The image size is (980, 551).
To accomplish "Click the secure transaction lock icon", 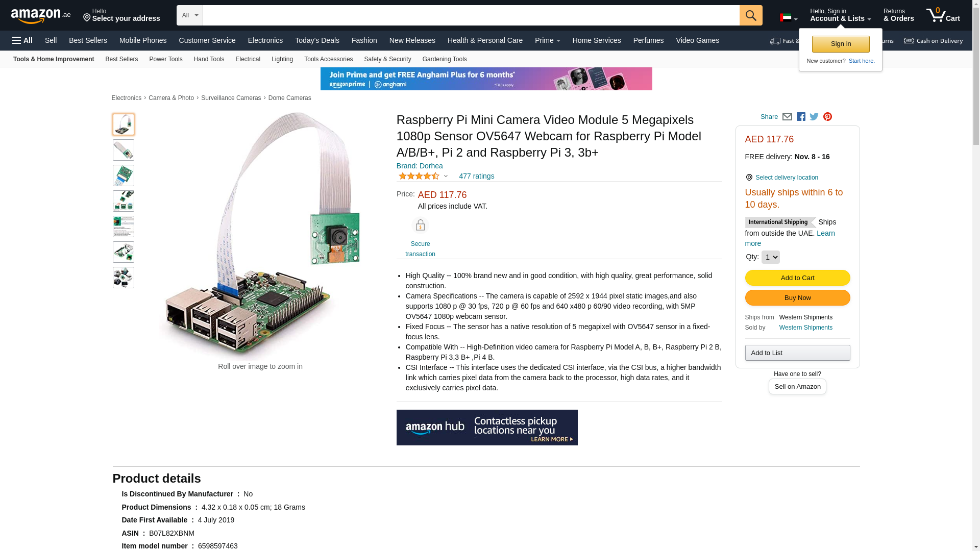I will [420, 226].
